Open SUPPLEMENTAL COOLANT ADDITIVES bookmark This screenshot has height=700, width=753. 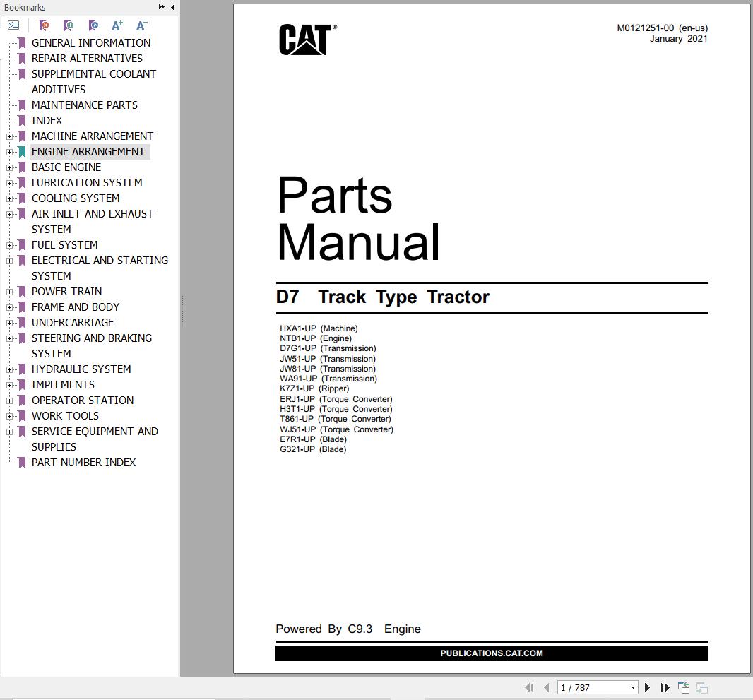click(x=94, y=82)
